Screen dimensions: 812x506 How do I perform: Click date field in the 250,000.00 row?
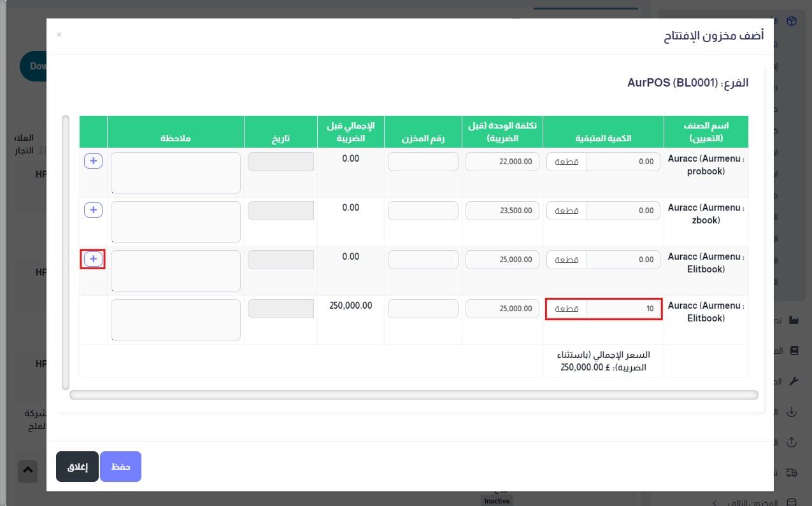coord(281,309)
